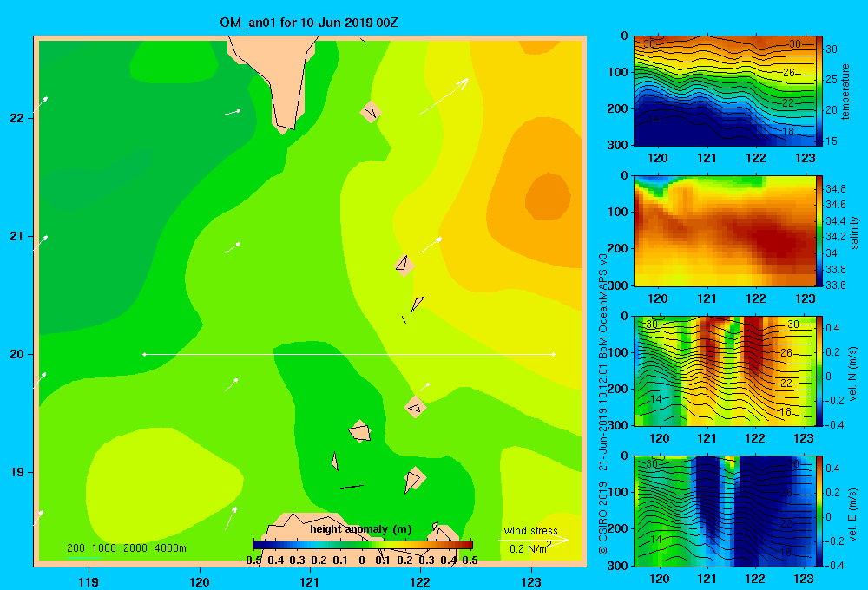
Task: Click longitude label '123' on main map axis
Action: 531,581
